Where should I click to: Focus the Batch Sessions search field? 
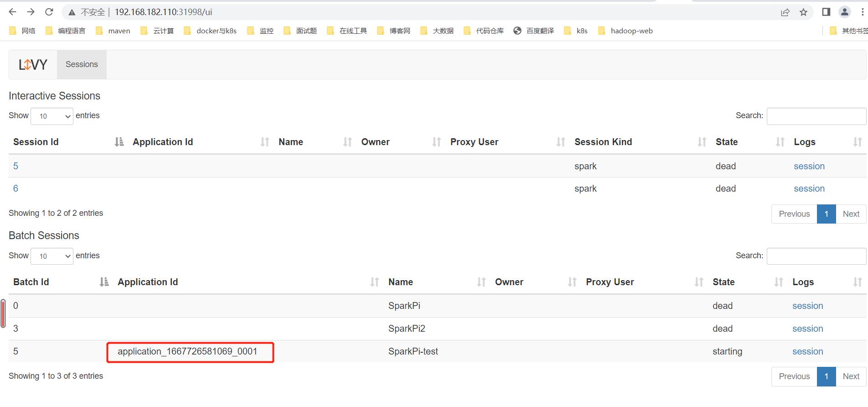(816, 256)
